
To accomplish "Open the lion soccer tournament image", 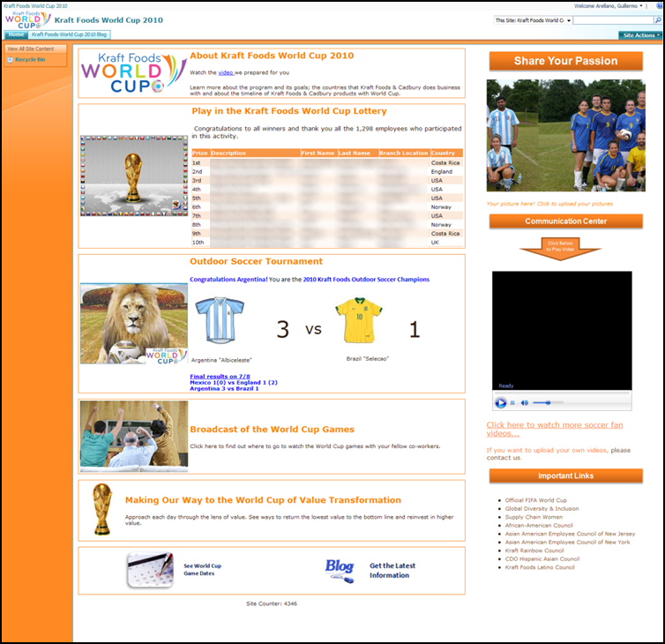I will click(x=134, y=323).
